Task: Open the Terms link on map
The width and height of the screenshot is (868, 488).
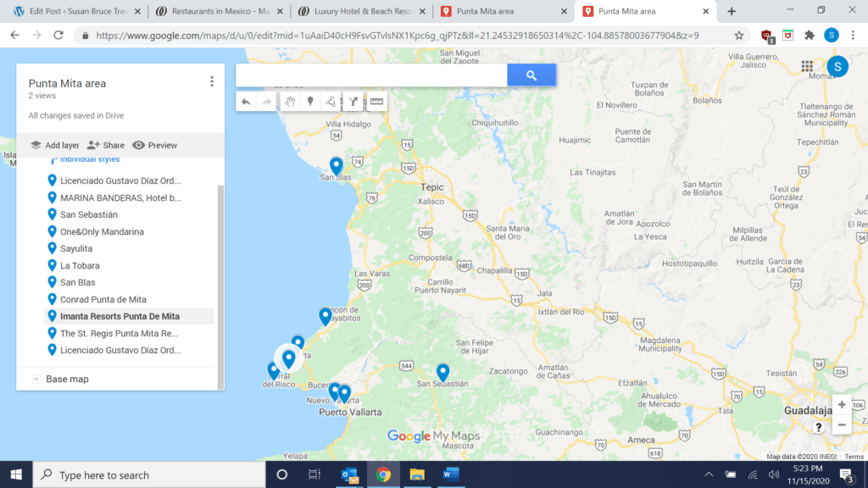Action: (854, 457)
